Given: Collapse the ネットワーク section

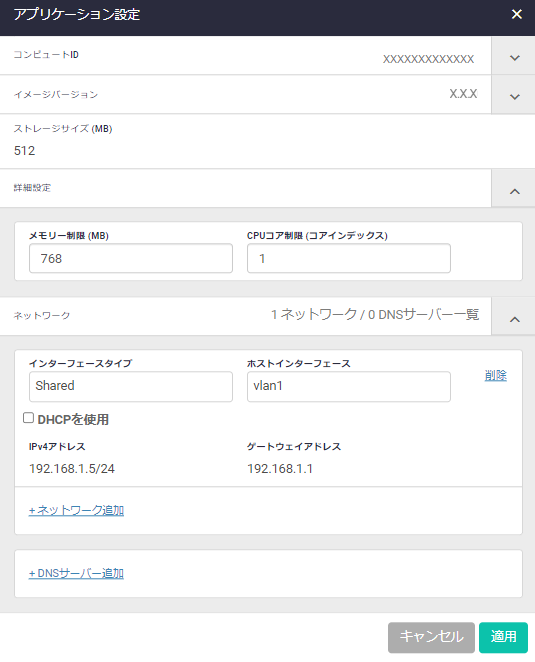Looking at the screenshot, I should point(514,319).
